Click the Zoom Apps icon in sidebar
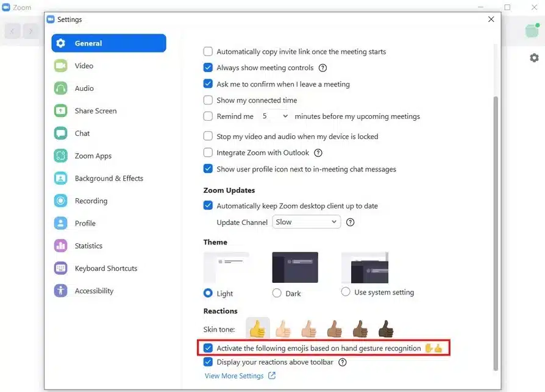 pos(61,155)
